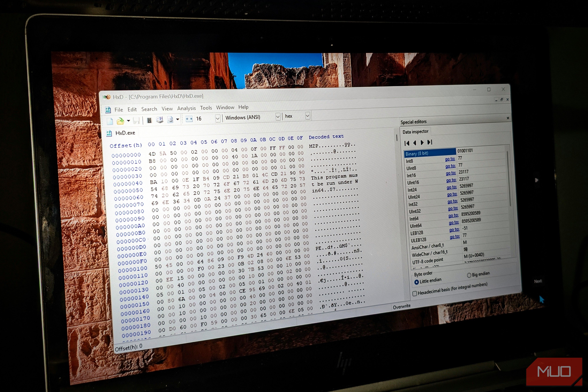The height and width of the screenshot is (392, 588).
Task: Close the inner HxD.exe document window
Action: click(x=507, y=99)
